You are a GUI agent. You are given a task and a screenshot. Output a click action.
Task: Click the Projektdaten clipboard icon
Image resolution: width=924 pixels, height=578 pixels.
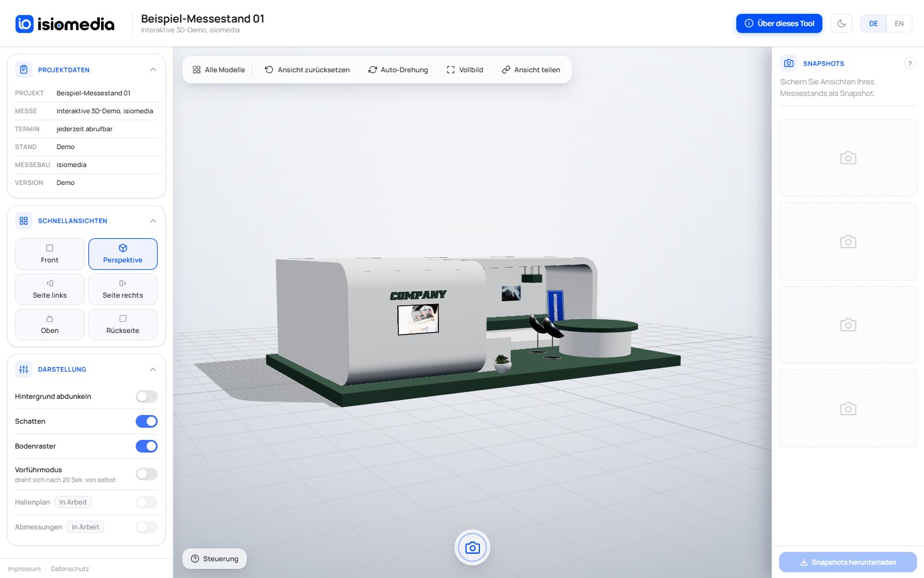coord(24,69)
